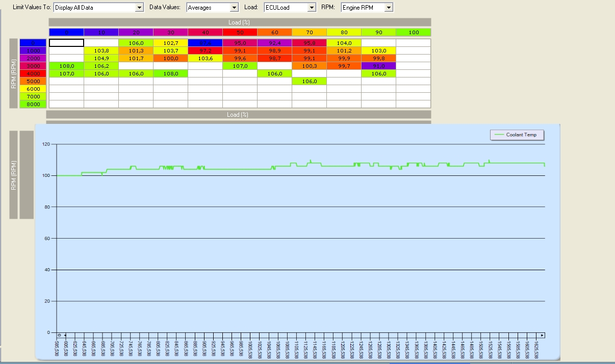Click the cell showing 108,0 at 3000 RPM
Image resolution: width=615 pixels, height=364 pixels.
coord(66,66)
